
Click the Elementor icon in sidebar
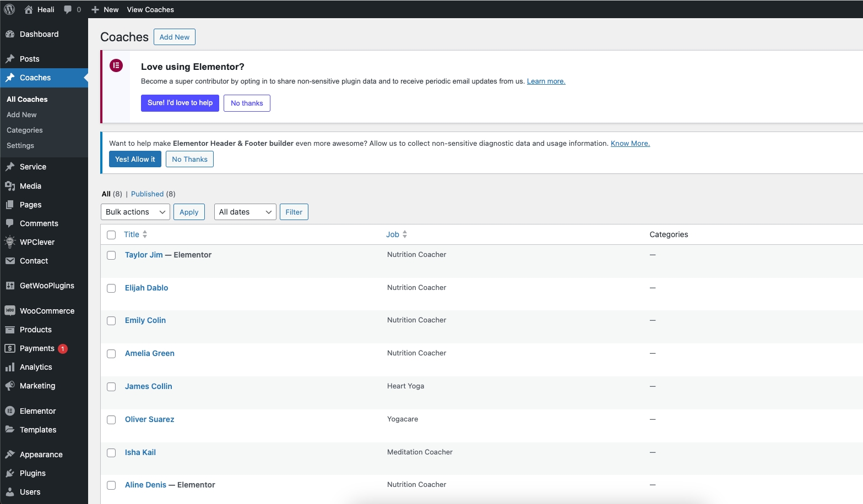click(10, 411)
